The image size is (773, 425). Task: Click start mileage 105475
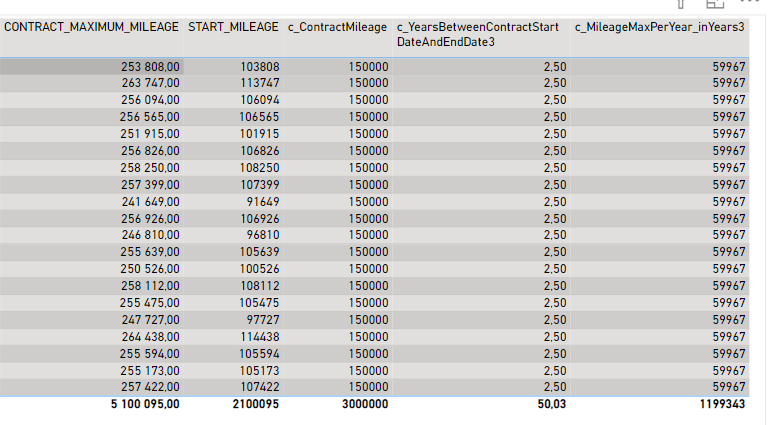[260, 303]
